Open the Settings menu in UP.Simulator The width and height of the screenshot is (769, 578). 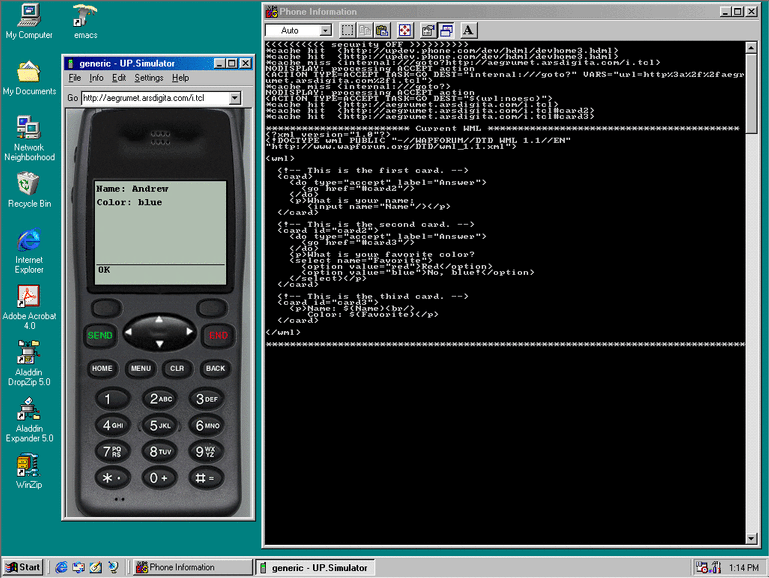(x=149, y=78)
